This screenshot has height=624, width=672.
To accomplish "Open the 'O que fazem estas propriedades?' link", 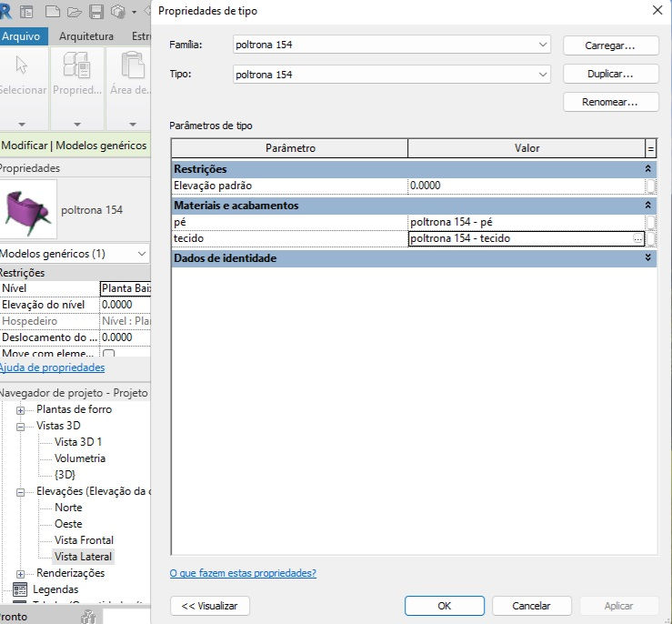I will [243, 573].
